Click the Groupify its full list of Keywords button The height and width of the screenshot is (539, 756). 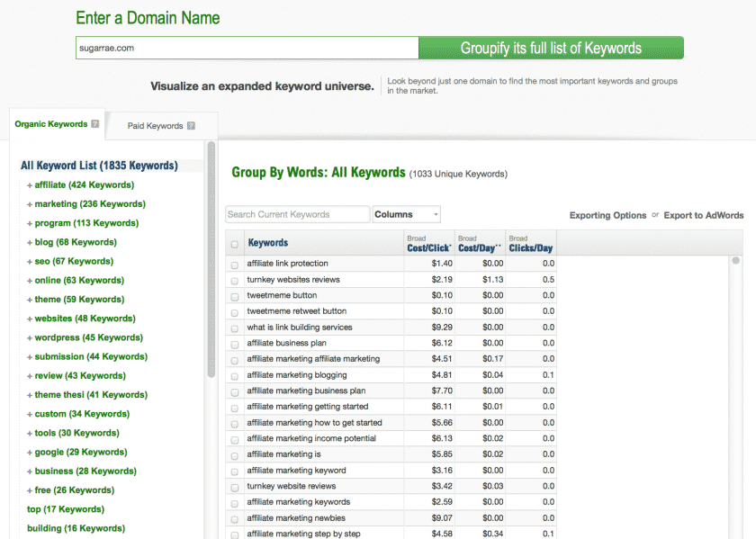pos(551,48)
